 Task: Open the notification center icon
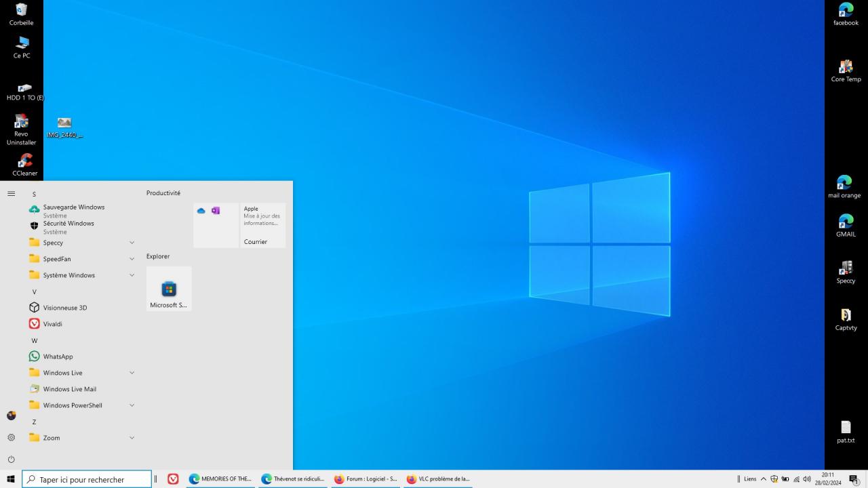point(854,479)
